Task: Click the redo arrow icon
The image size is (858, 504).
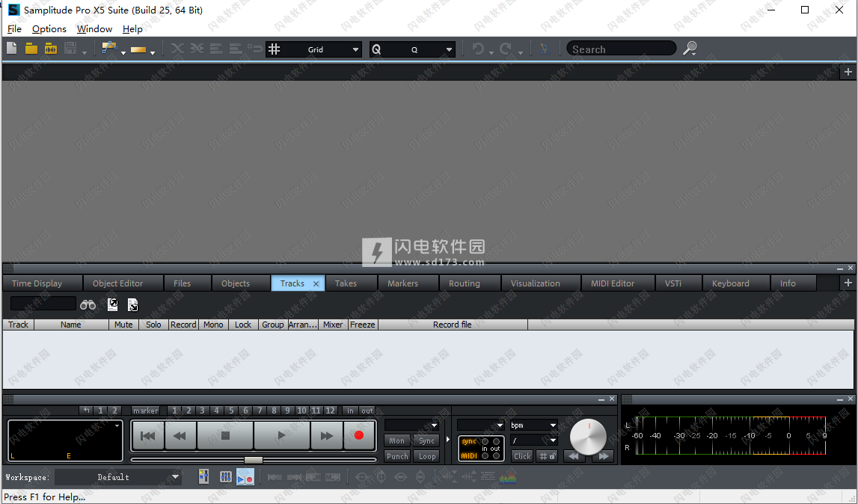Action: (506, 49)
